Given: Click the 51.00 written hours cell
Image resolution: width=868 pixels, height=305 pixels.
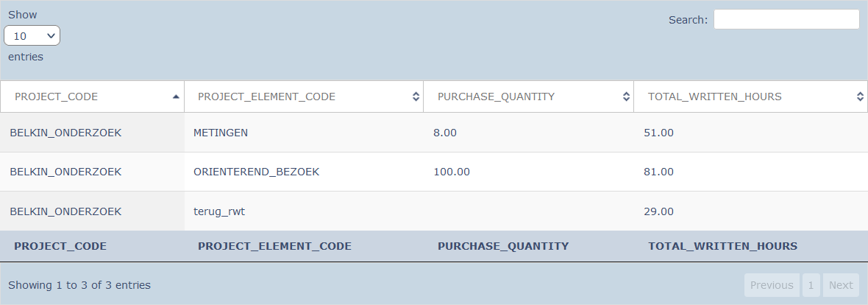Looking at the screenshot, I should point(661,133).
